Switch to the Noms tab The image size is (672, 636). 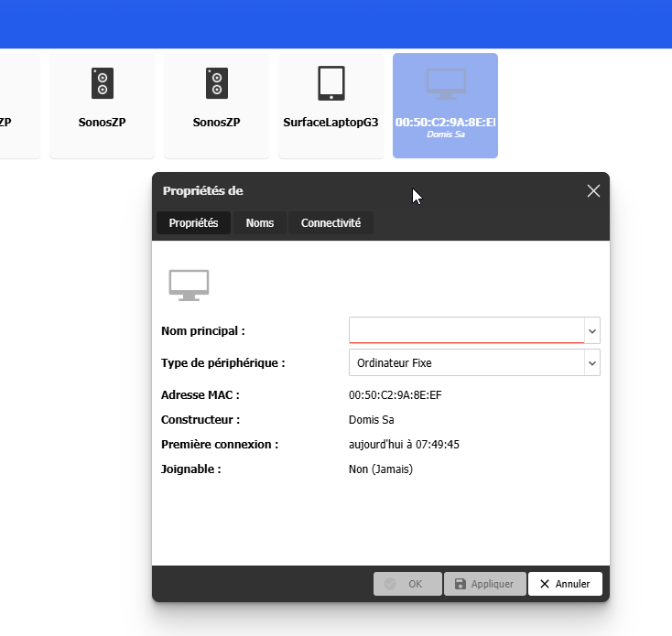coord(260,223)
